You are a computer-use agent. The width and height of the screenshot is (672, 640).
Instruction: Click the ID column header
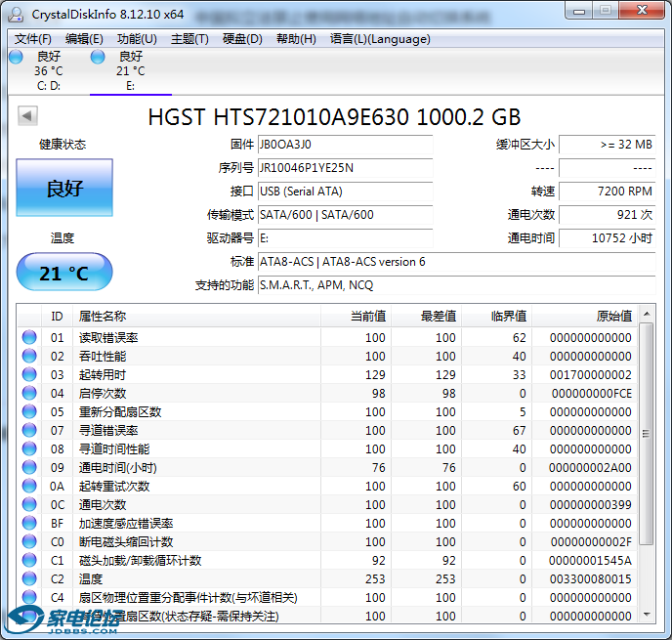(x=57, y=317)
